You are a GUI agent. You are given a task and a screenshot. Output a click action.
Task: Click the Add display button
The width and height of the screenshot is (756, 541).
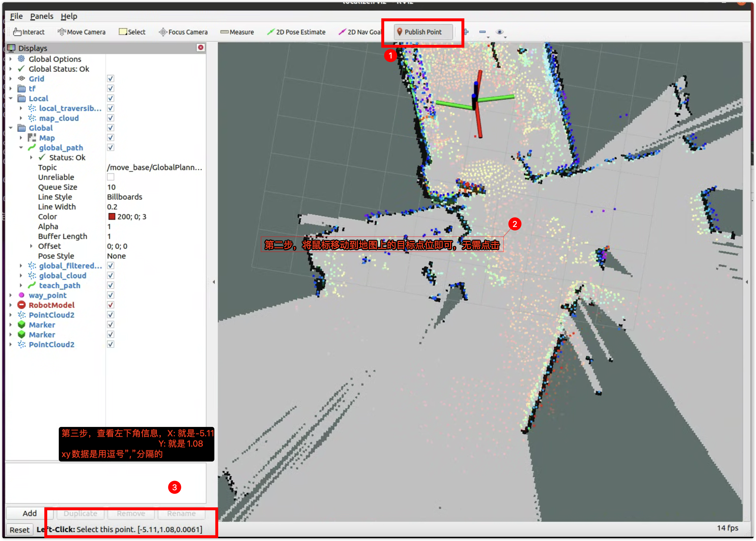[x=30, y=513]
